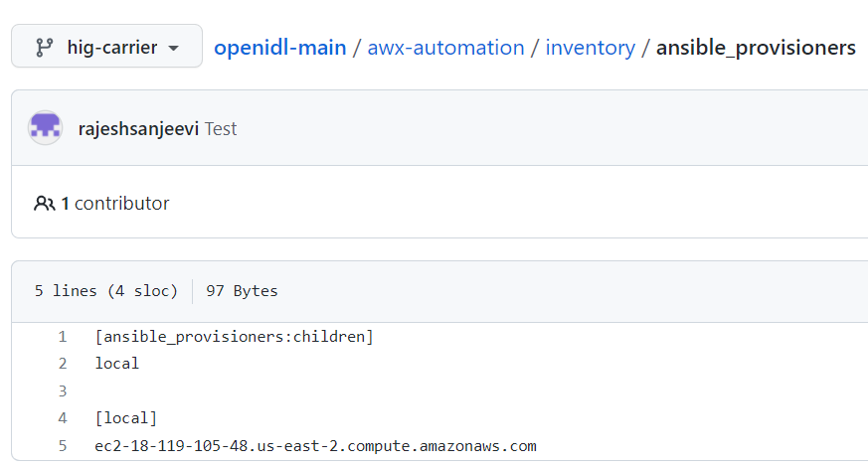
Task: Open the openidl-main repository link
Action: [280, 48]
